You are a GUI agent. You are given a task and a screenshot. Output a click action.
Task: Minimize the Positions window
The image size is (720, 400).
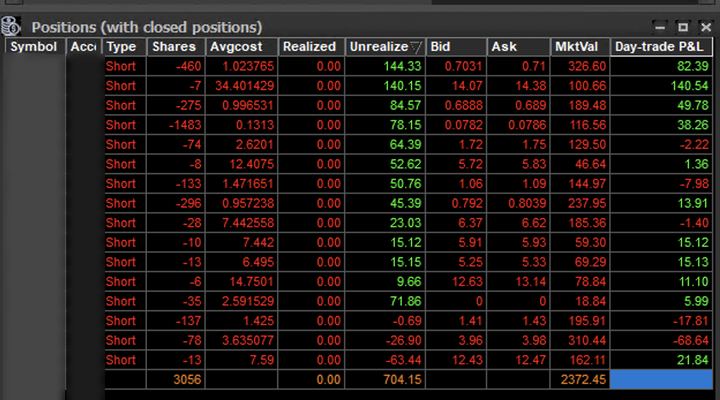click(660, 28)
